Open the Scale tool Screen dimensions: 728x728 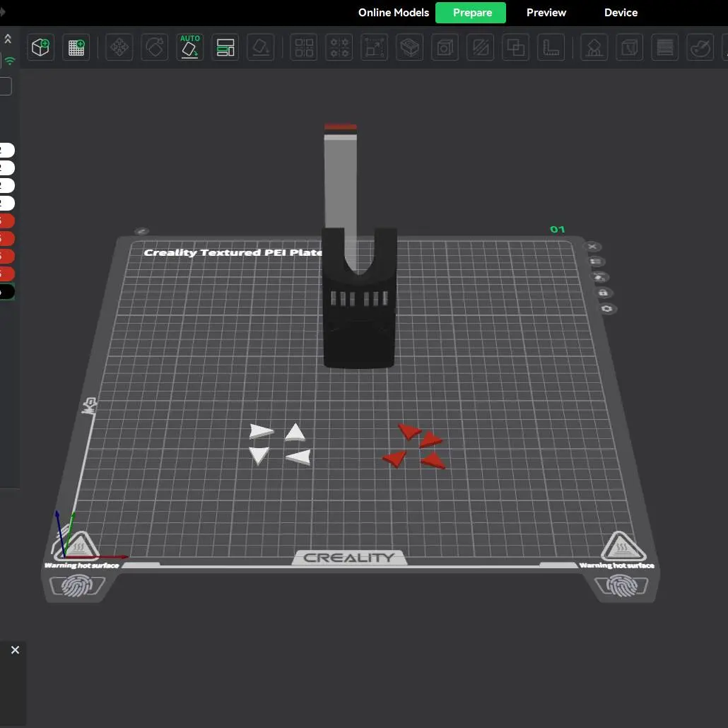375,48
